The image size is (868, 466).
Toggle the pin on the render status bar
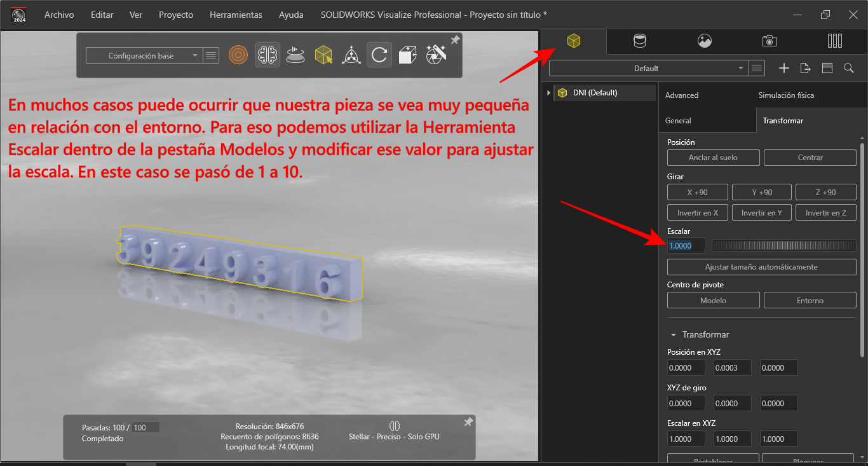[468, 422]
